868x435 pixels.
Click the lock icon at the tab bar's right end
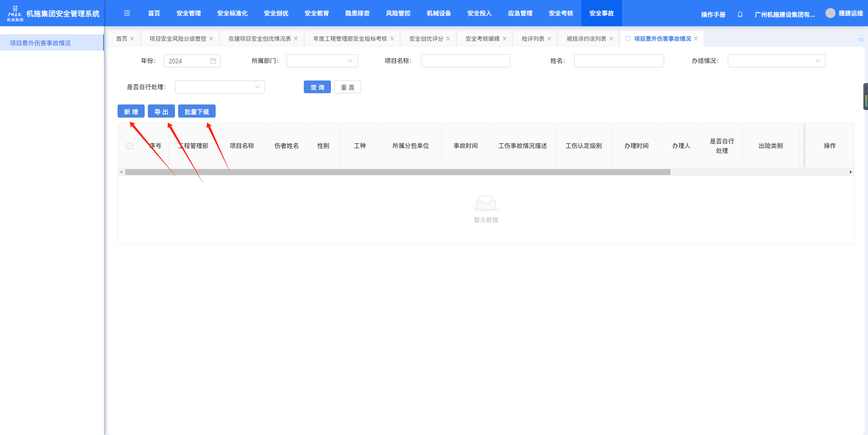pos(861,38)
